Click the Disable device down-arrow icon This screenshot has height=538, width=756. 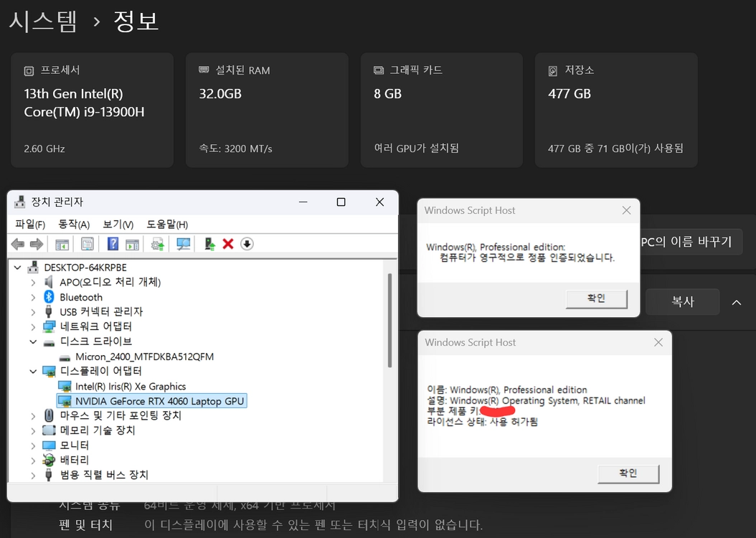pyautogui.click(x=247, y=244)
